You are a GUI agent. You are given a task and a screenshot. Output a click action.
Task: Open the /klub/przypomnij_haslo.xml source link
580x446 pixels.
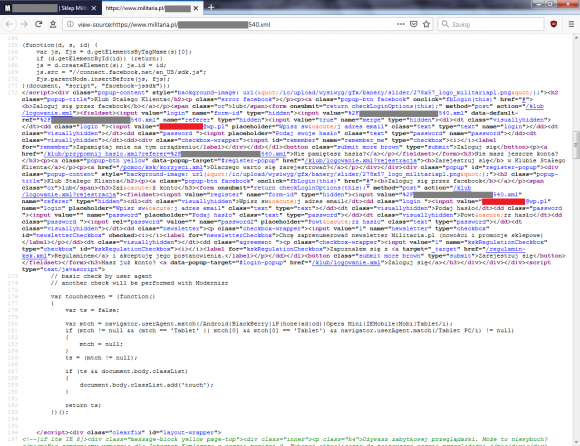tap(165, 154)
